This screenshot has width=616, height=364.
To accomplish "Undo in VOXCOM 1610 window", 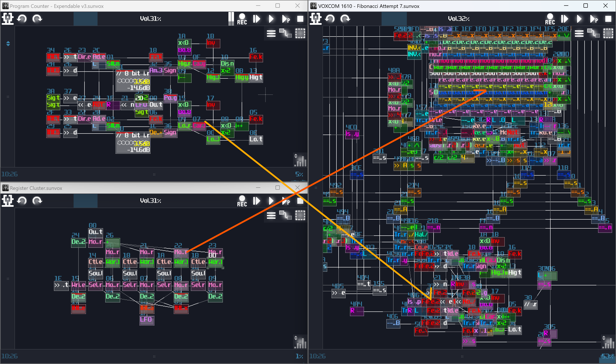I will click(x=330, y=19).
